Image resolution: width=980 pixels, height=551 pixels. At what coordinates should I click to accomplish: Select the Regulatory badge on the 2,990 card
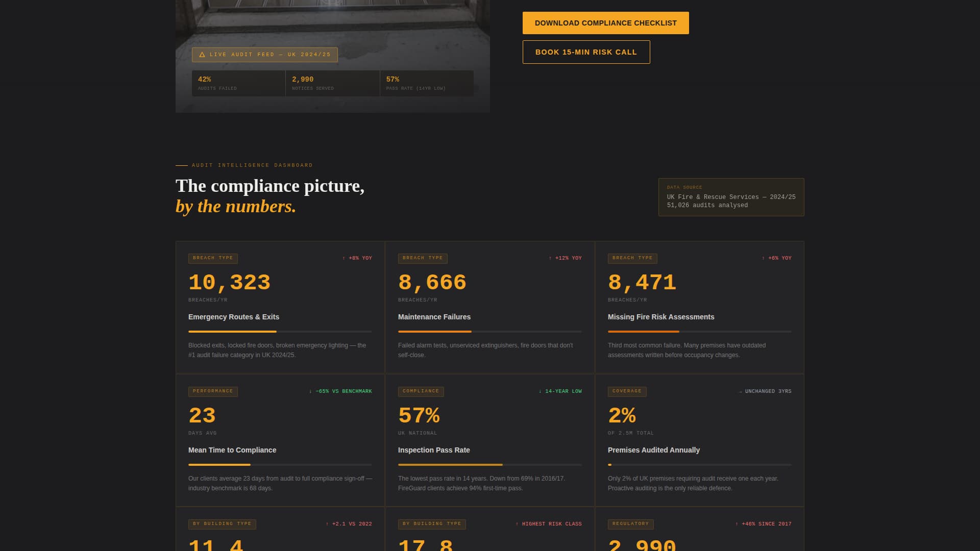pos(631,523)
